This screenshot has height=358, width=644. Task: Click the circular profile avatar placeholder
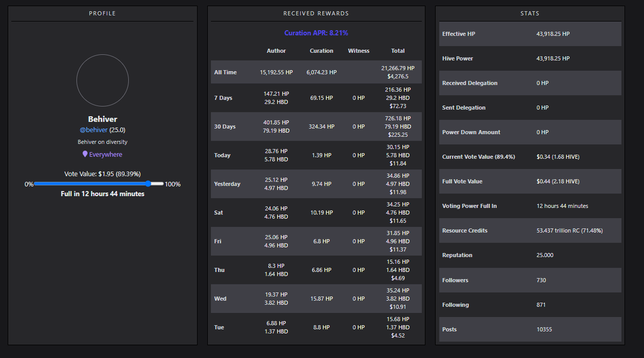coord(103,80)
